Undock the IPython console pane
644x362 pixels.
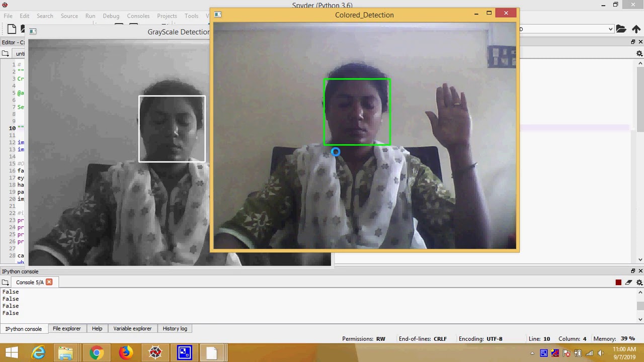click(x=633, y=271)
